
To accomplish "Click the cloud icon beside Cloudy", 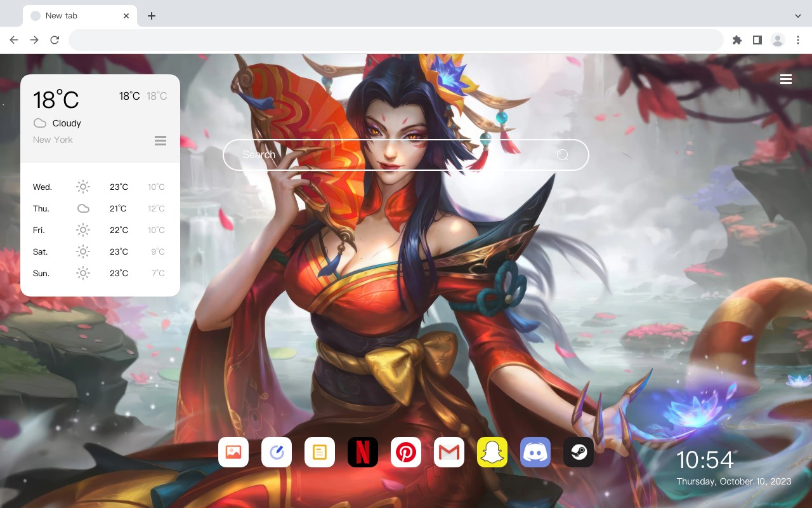I will (x=40, y=123).
